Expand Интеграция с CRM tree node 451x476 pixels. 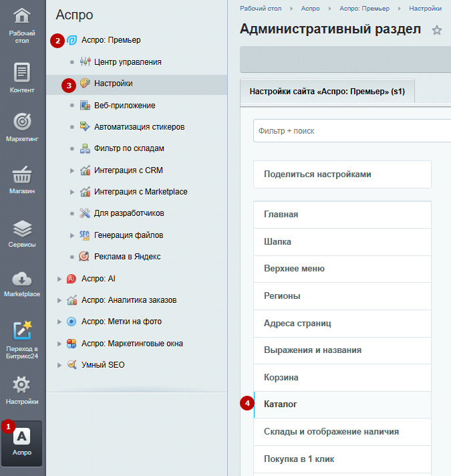coord(72,170)
